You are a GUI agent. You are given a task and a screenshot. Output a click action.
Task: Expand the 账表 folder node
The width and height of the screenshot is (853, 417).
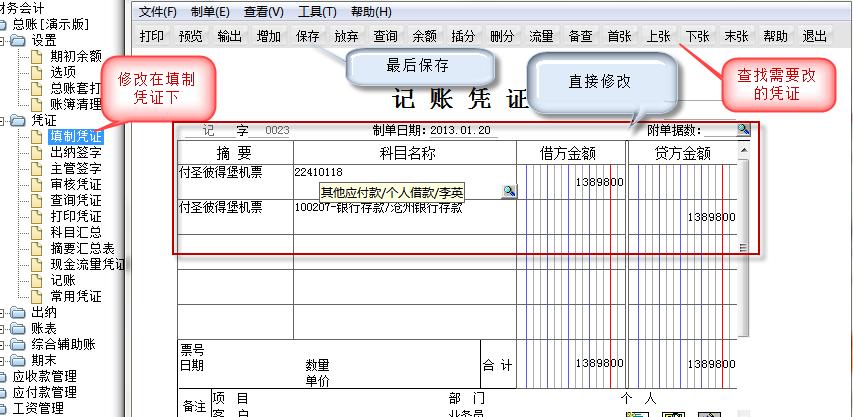3,328
